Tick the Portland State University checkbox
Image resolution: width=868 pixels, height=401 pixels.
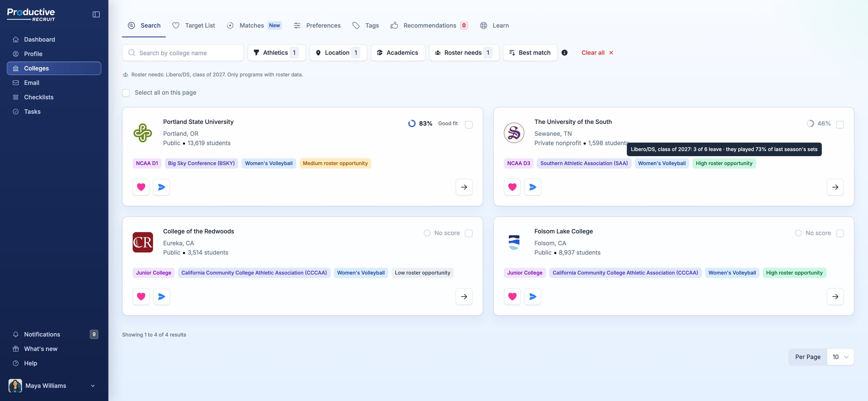(469, 125)
